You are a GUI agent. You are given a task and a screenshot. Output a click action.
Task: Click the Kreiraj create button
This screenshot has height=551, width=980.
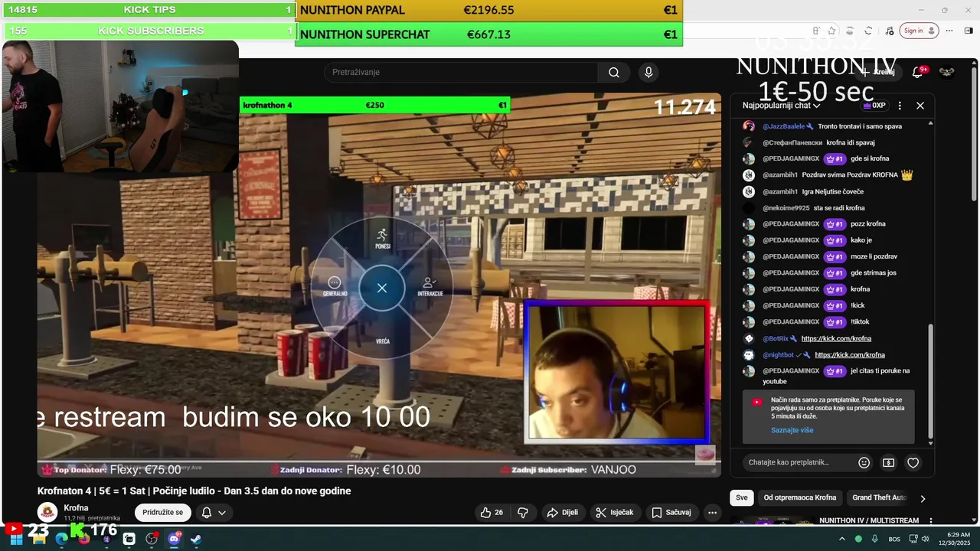pyautogui.click(x=877, y=72)
